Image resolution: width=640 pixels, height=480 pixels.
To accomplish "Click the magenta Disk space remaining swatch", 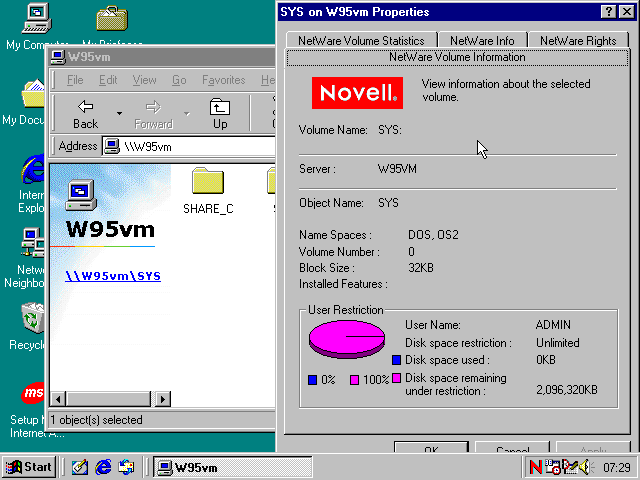I will 396,378.
